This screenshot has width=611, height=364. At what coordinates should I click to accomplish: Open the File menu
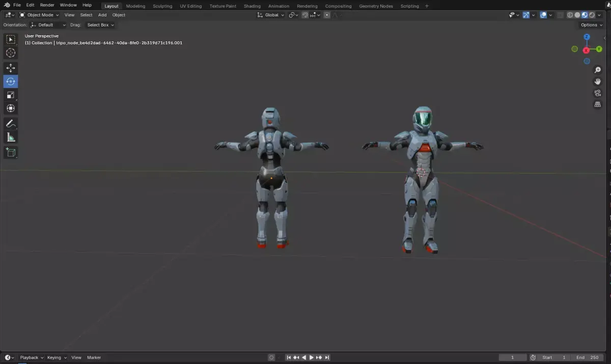(x=17, y=5)
